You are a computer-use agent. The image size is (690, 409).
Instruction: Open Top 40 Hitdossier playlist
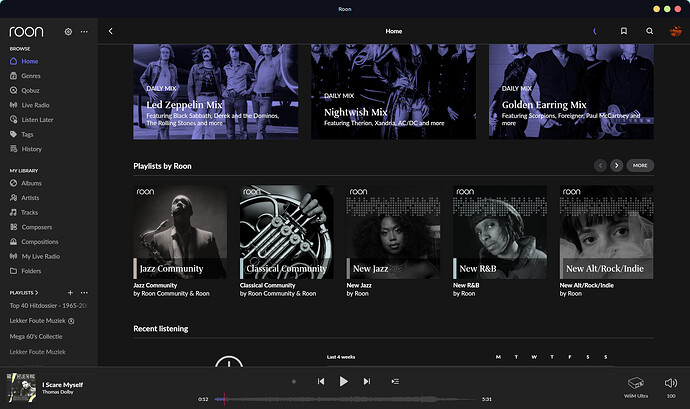pos(48,306)
